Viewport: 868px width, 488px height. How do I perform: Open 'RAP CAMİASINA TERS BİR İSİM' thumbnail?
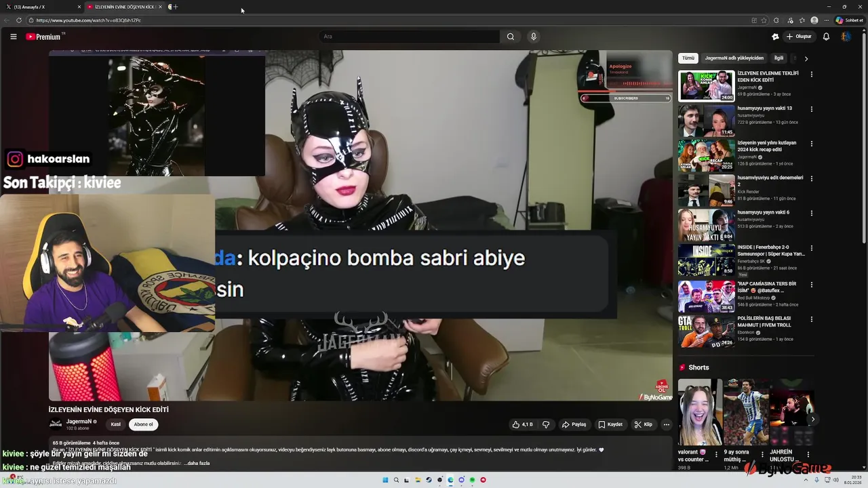[x=706, y=296]
